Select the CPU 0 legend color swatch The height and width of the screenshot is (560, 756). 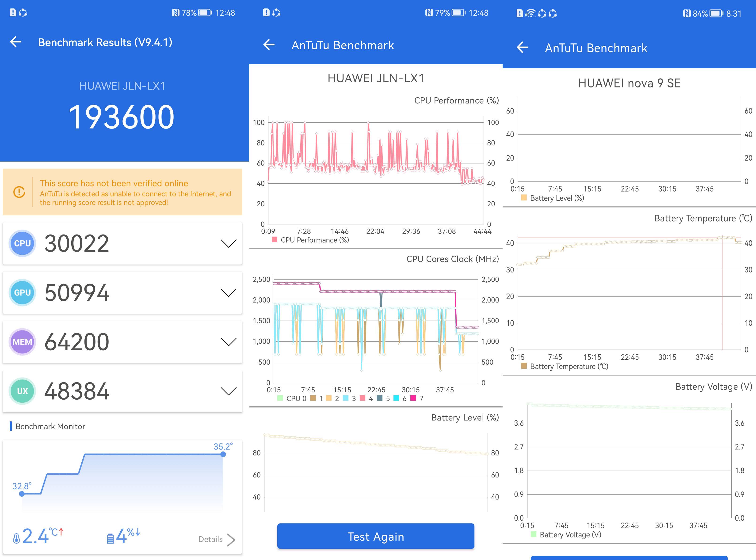click(280, 398)
